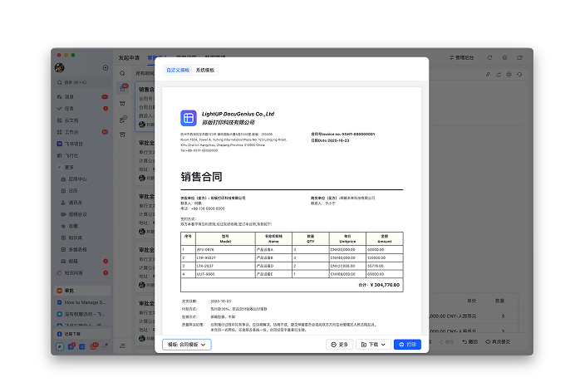Click the home icon with red badge
Image resolution: width=585 pixels, height=392 pixels.
pyautogui.click(x=123, y=88)
